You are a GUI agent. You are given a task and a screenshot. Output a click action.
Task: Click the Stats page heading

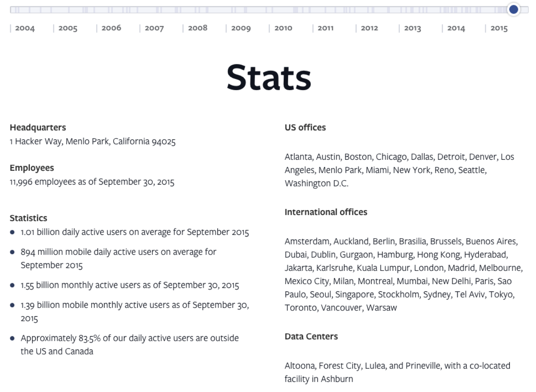269,77
